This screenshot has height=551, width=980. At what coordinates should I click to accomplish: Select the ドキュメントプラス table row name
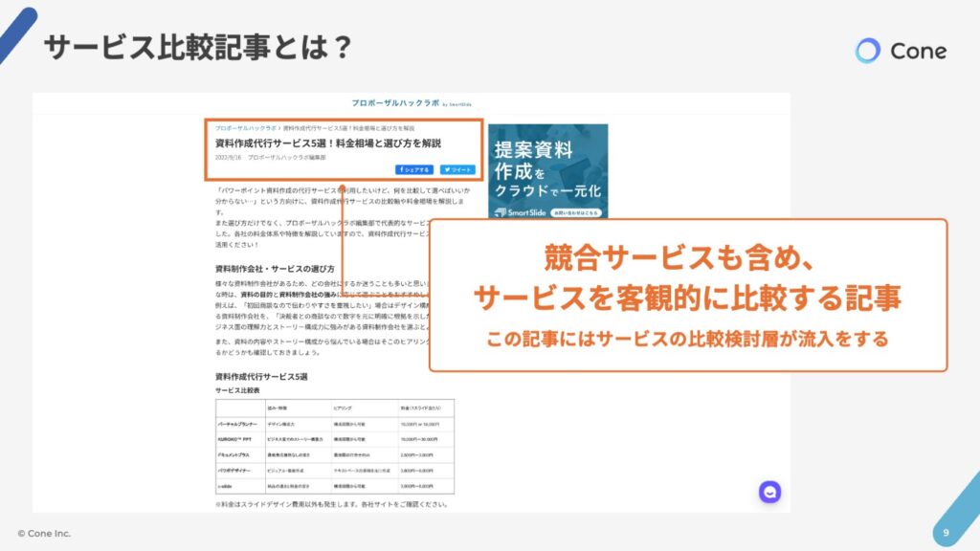pyautogui.click(x=234, y=455)
